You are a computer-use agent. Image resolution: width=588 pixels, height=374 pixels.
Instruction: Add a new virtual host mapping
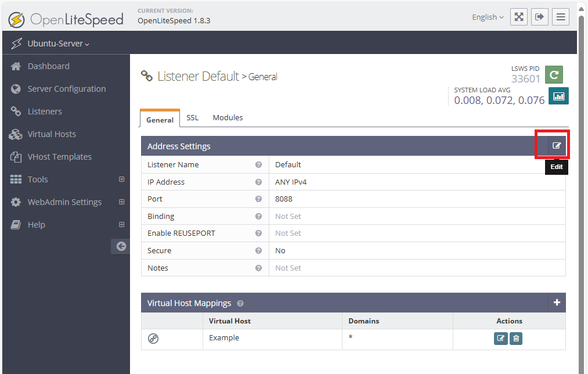pyautogui.click(x=557, y=303)
